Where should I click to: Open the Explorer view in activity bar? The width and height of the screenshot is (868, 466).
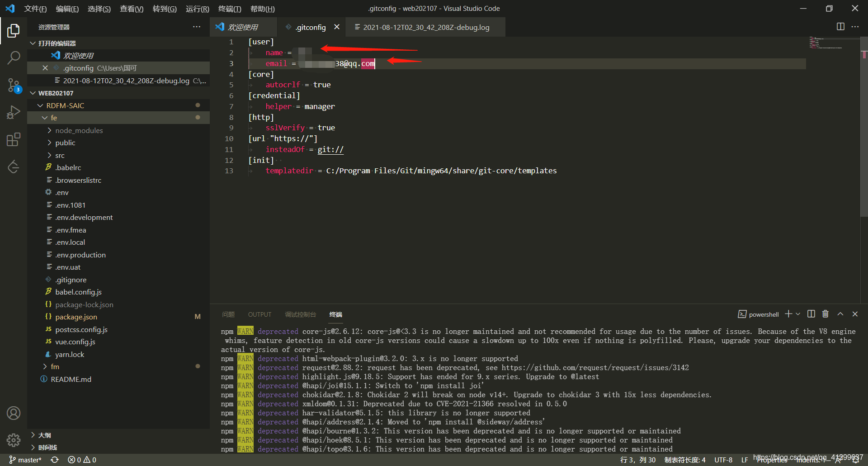pos(14,31)
